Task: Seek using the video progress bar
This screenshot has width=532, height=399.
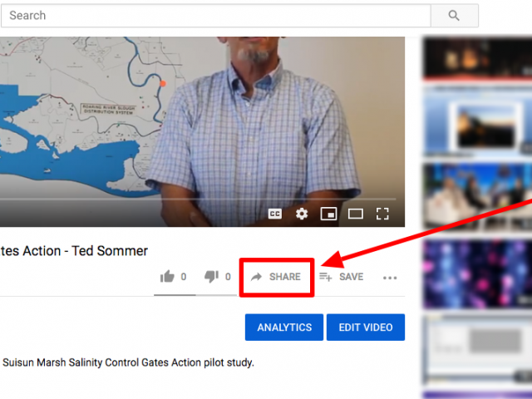Action: (x=198, y=199)
